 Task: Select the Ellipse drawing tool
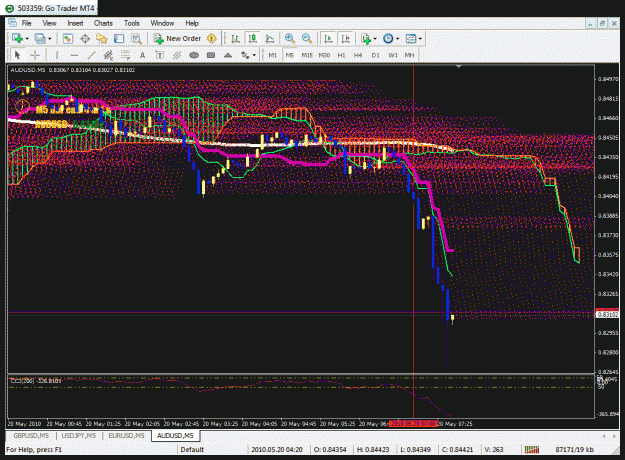tap(194, 55)
